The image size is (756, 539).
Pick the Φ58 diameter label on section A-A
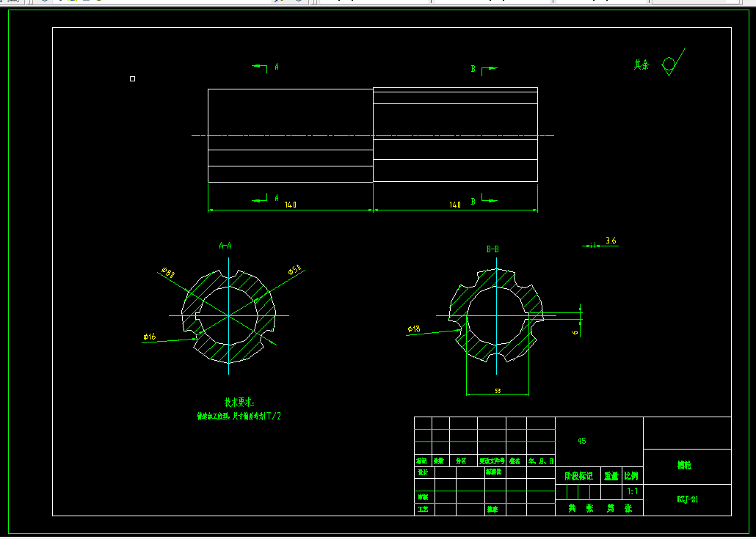click(294, 270)
